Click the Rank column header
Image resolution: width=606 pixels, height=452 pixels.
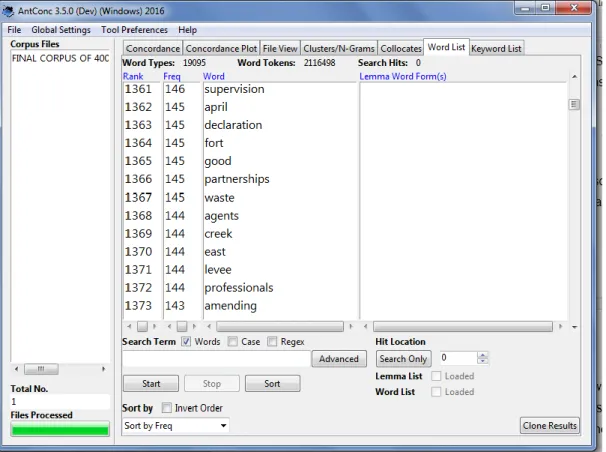[133, 76]
